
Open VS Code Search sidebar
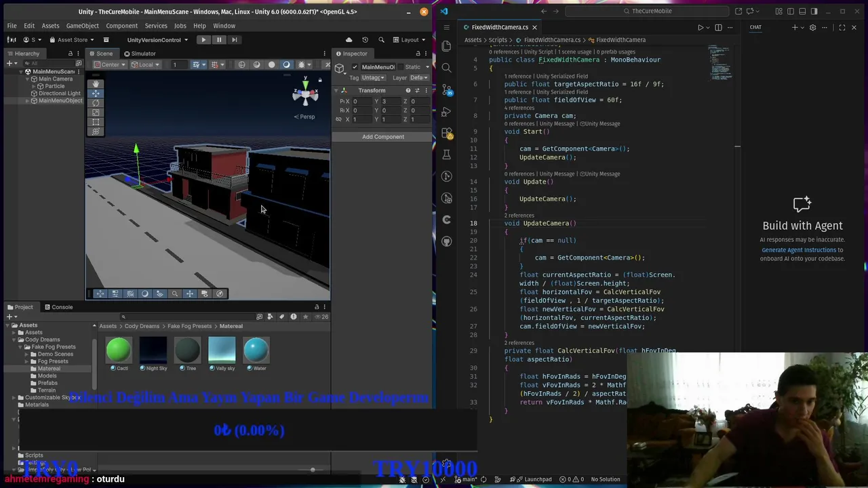point(446,67)
